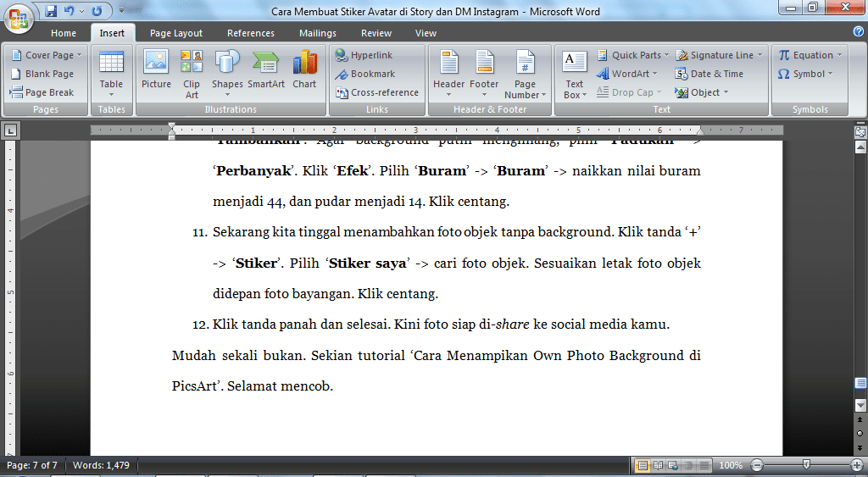868x477 pixels.
Task: Open the Shapes gallery
Action: pos(227,74)
